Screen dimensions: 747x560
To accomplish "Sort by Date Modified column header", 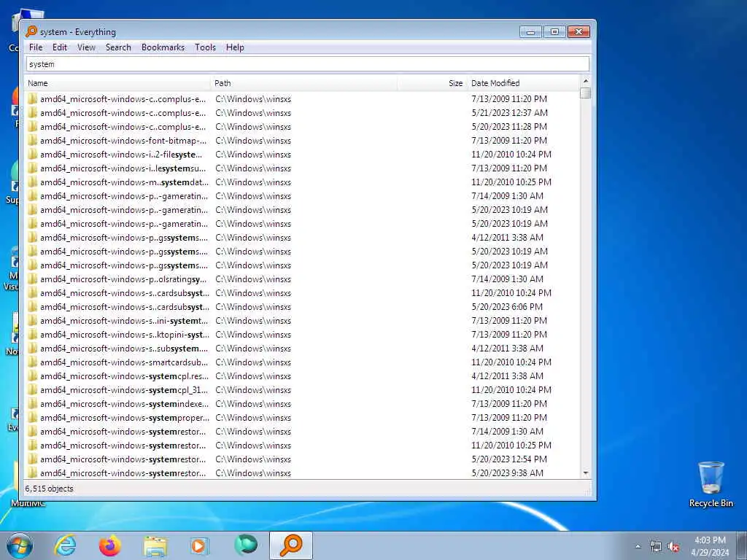I will point(523,83).
